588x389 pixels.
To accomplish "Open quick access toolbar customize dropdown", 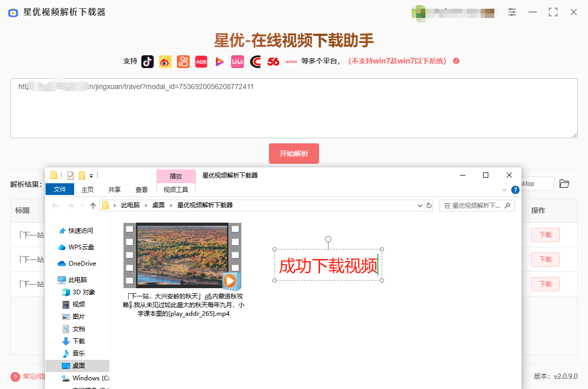I will tap(91, 176).
